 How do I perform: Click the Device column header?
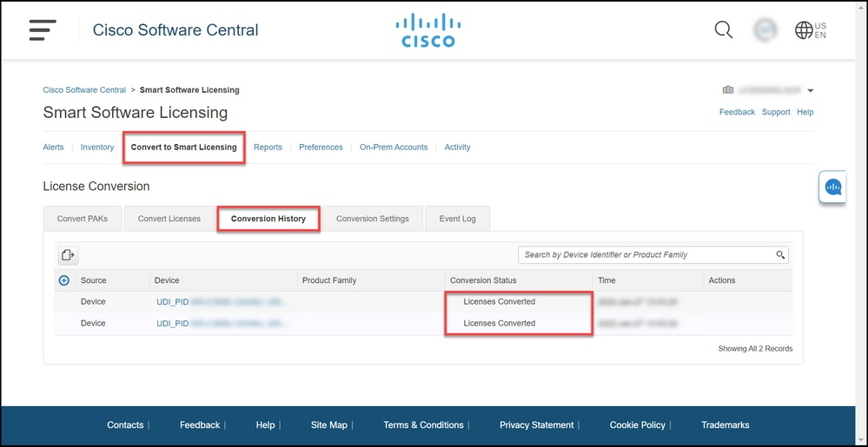click(167, 280)
